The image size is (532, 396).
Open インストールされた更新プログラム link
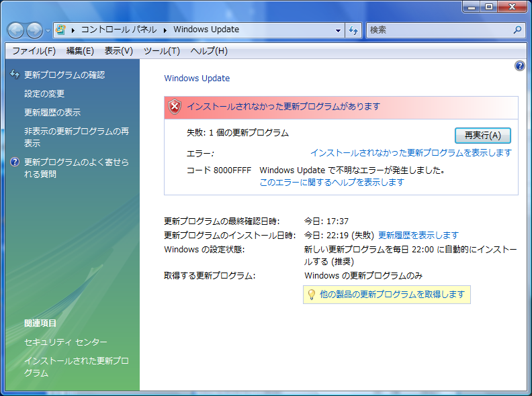tap(77, 367)
